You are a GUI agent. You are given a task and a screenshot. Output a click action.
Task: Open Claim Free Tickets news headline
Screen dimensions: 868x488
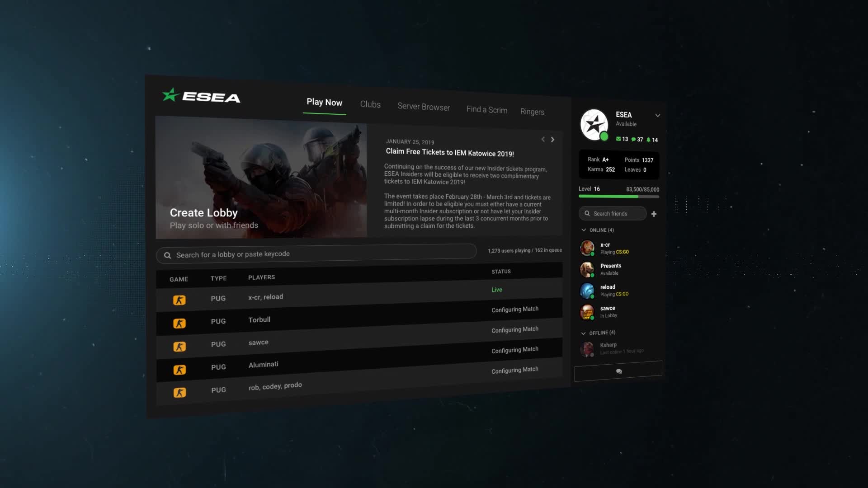click(449, 153)
